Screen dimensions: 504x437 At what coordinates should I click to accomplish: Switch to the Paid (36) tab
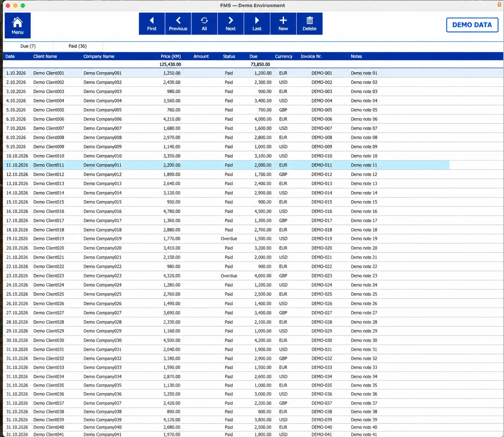[x=78, y=46]
